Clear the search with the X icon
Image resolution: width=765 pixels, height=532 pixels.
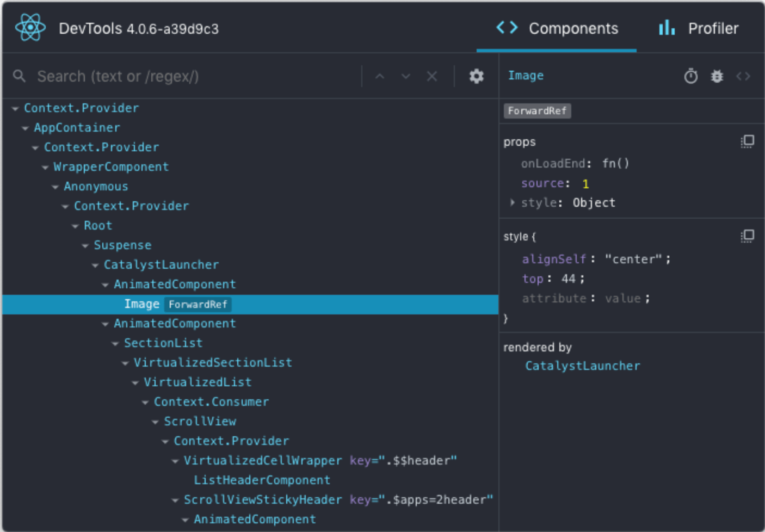point(432,76)
